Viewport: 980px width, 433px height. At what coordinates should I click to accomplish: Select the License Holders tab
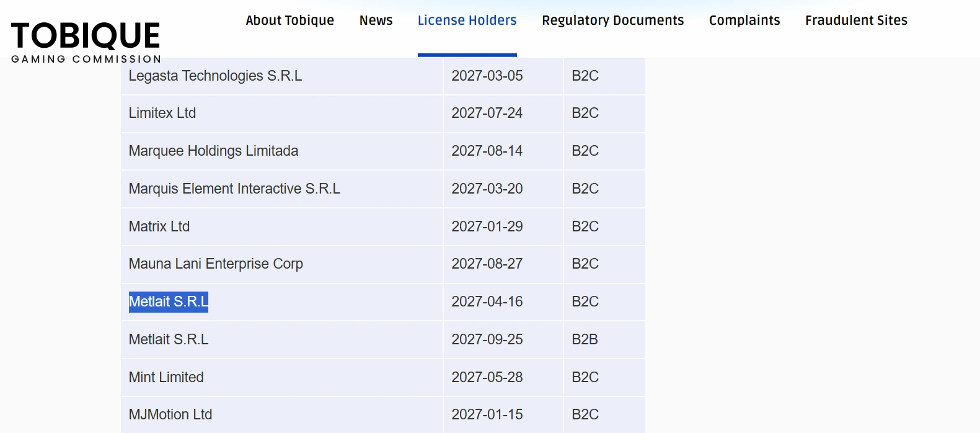[x=467, y=20]
